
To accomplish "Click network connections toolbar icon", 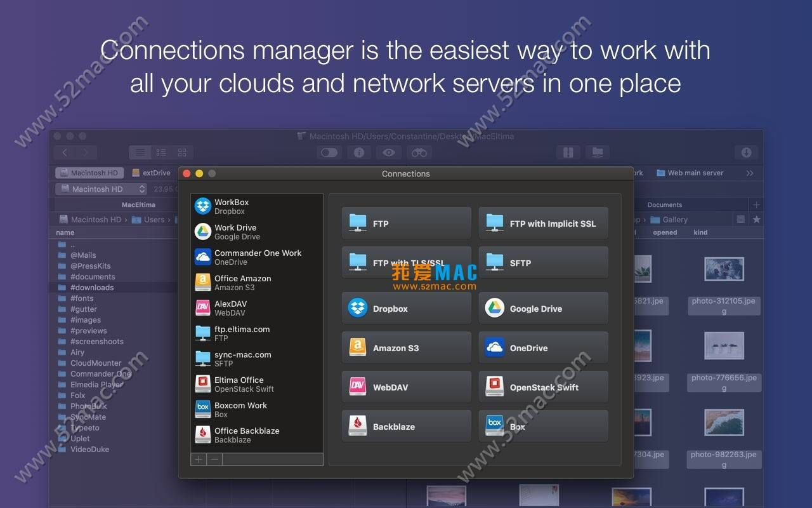I will click(x=597, y=152).
